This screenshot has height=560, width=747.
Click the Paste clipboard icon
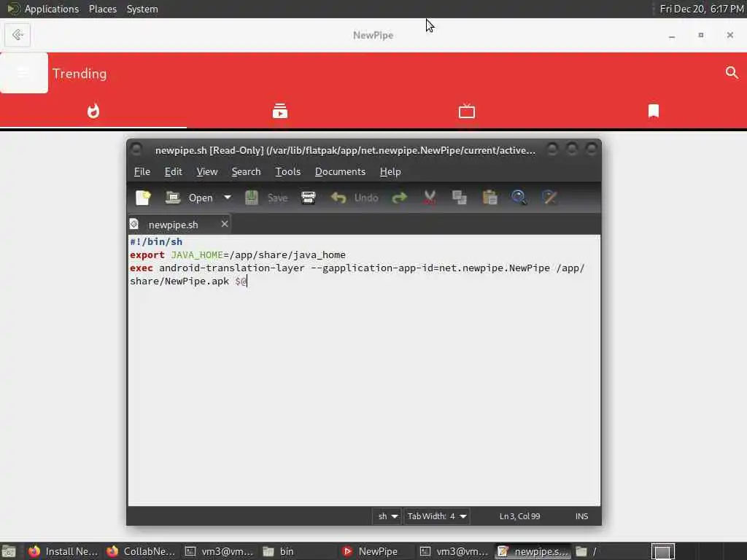(489, 198)
